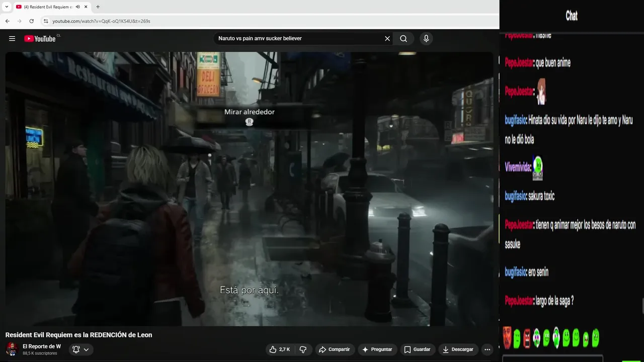Save the video with Guardar
The width and height of the screenshot is (644, 362).
tap(418, 349)
